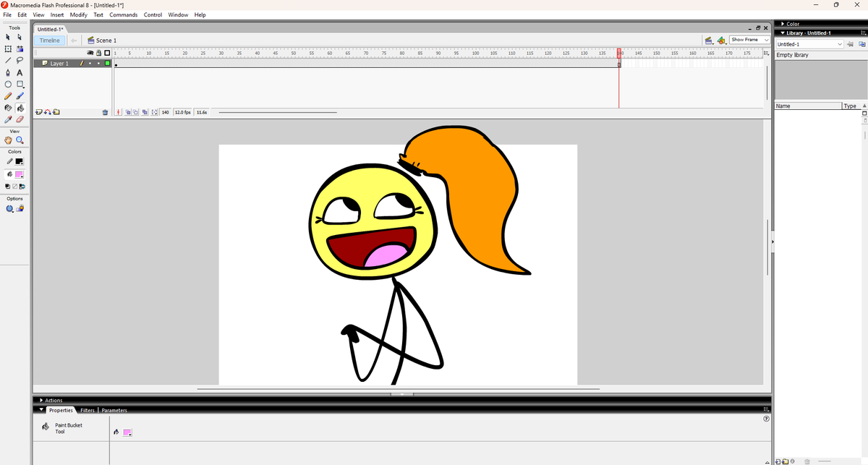
Task: Select the Selection (arrow) tool
Action: [8, 37]
